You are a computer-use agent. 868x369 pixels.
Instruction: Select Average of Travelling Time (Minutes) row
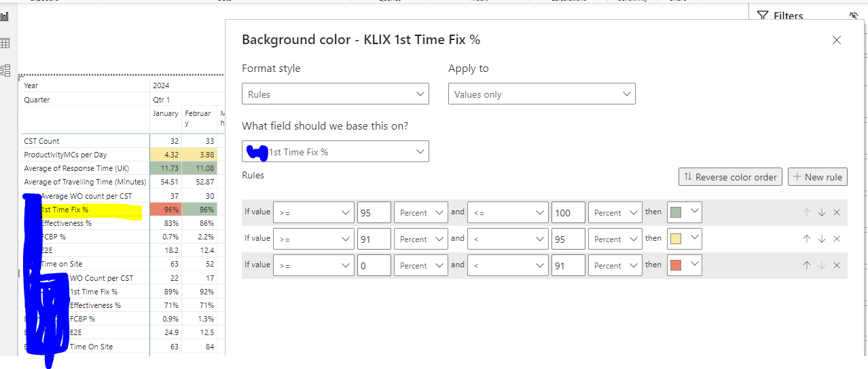point(85,182)
